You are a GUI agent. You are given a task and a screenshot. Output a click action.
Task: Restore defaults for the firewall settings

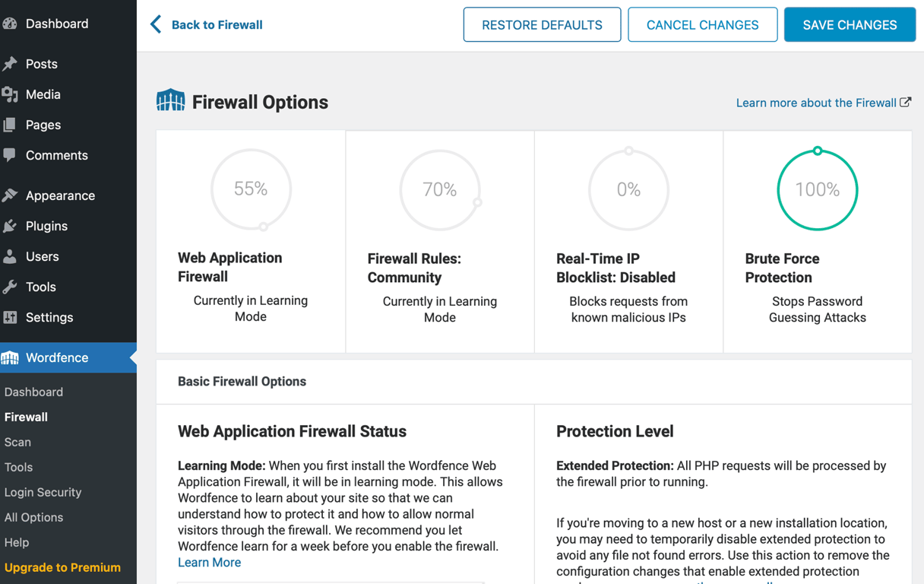tap(542, 24)
